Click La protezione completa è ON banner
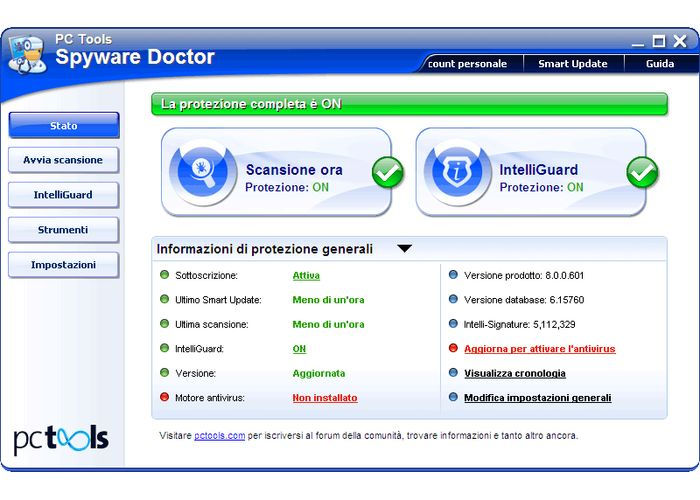The image size is (700, 500). click(409, 104)
